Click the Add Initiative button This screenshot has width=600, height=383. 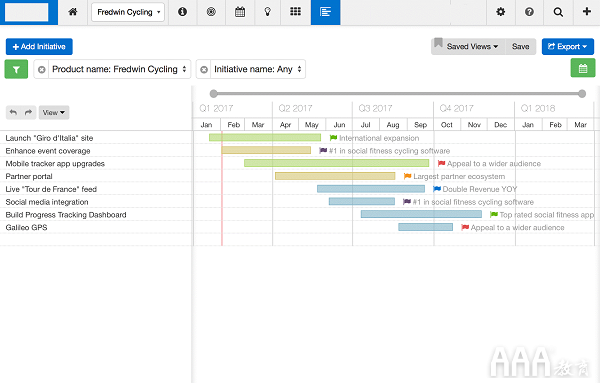point(39,47)
